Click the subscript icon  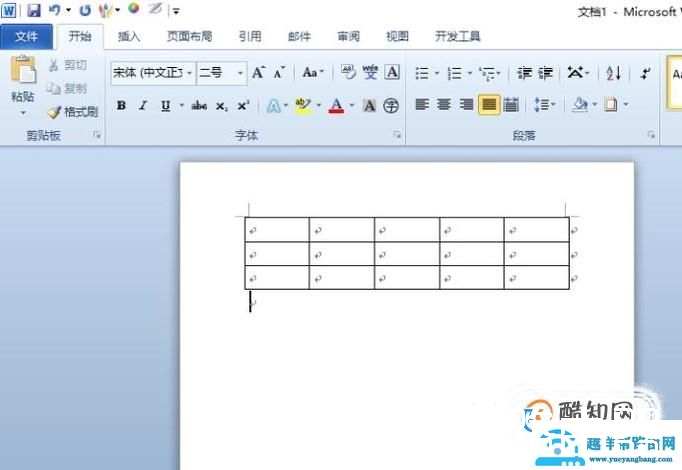(221, 106)
